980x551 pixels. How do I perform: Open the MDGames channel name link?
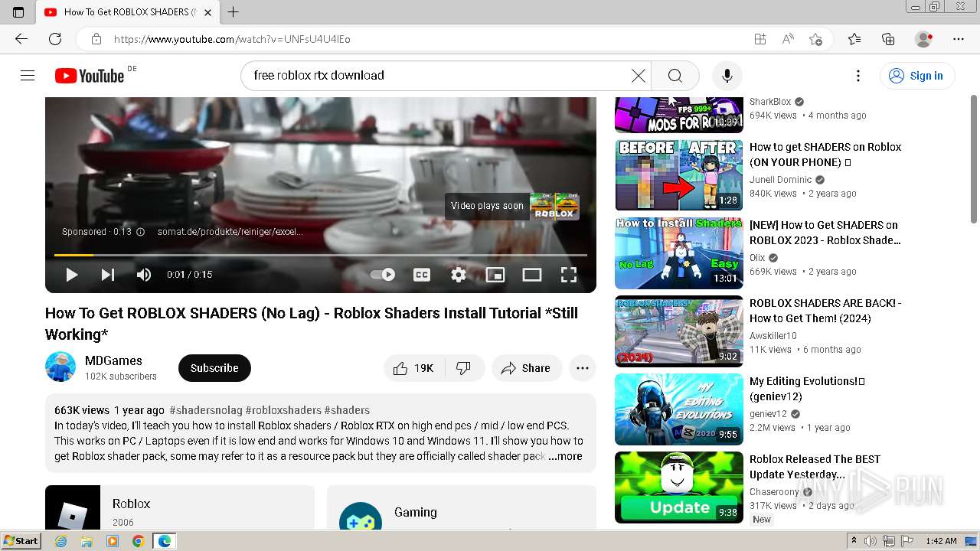pos(113,360)
